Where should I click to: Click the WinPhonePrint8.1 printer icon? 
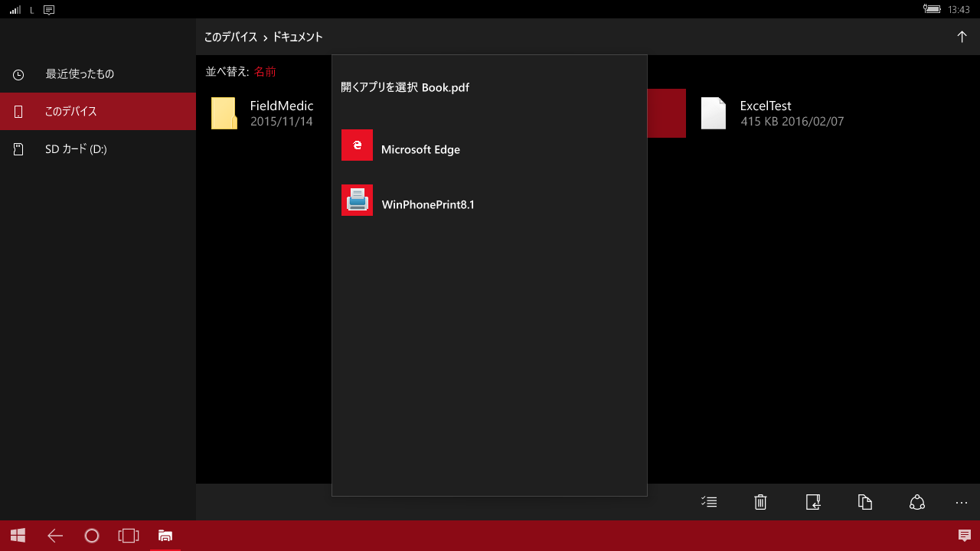(x=357, y=200)
